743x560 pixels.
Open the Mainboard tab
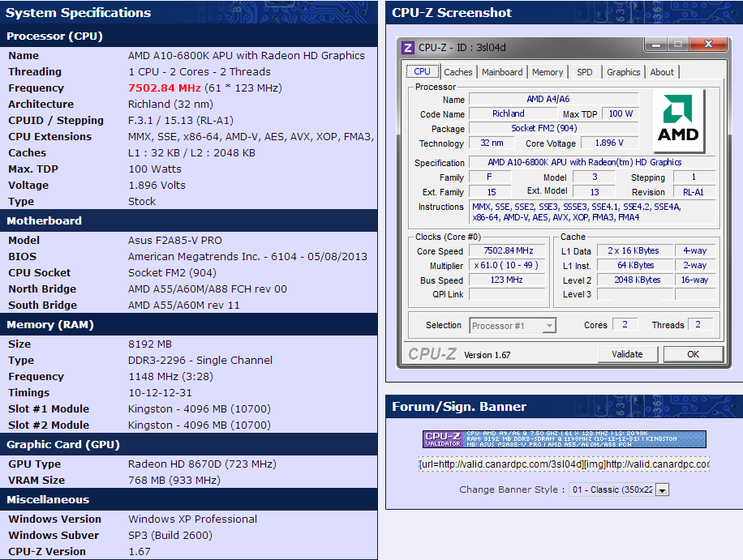[502, 72]
